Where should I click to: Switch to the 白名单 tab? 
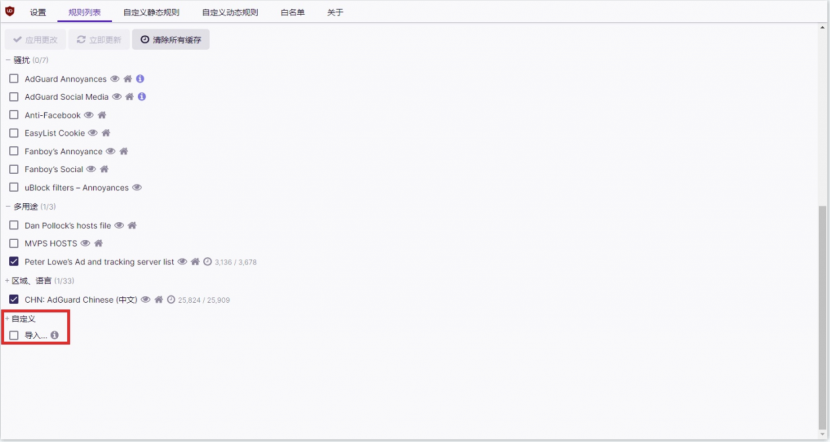pyautogui.click(x=293, y=12)
